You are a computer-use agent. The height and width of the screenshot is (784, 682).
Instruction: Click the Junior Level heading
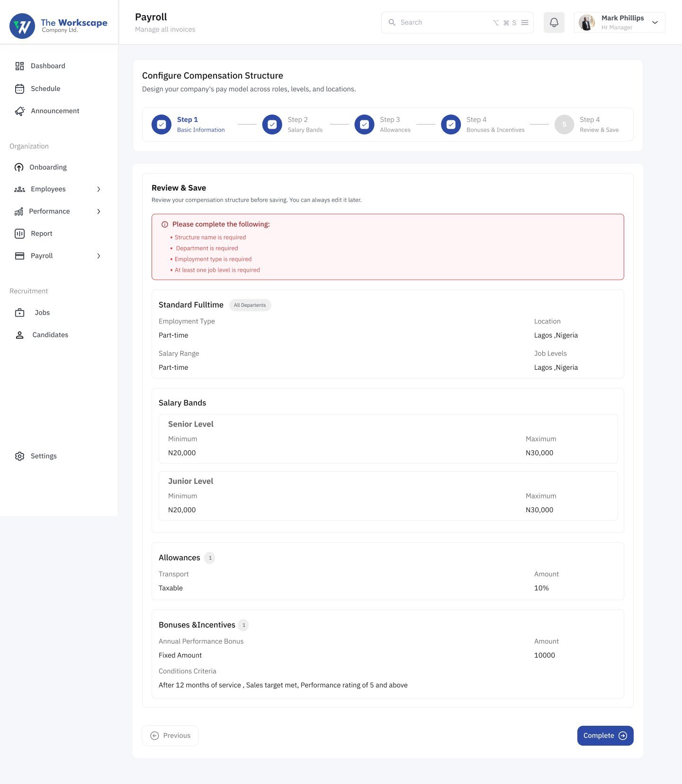pyautogui.click(x=191, y=481)
